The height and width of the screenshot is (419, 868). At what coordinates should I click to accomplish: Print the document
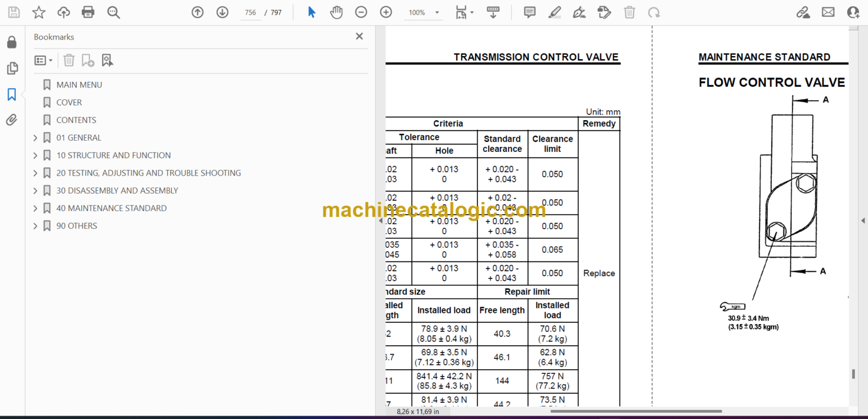tap(88, 12)
